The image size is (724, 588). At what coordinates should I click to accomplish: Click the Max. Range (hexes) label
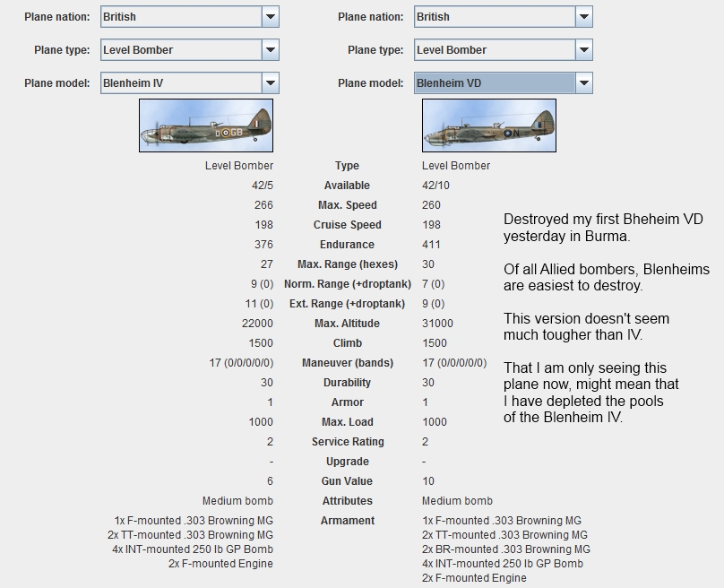(348, 264)
